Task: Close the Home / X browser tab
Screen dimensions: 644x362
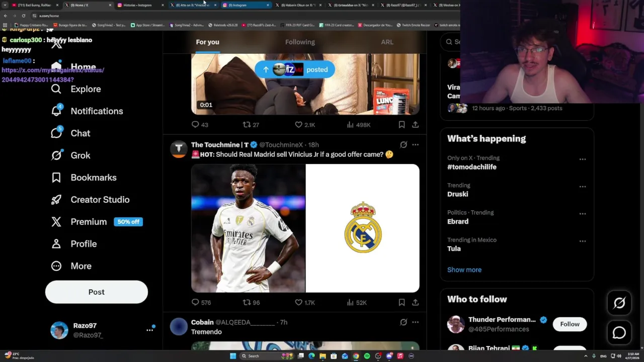Action: pos(110,5)
